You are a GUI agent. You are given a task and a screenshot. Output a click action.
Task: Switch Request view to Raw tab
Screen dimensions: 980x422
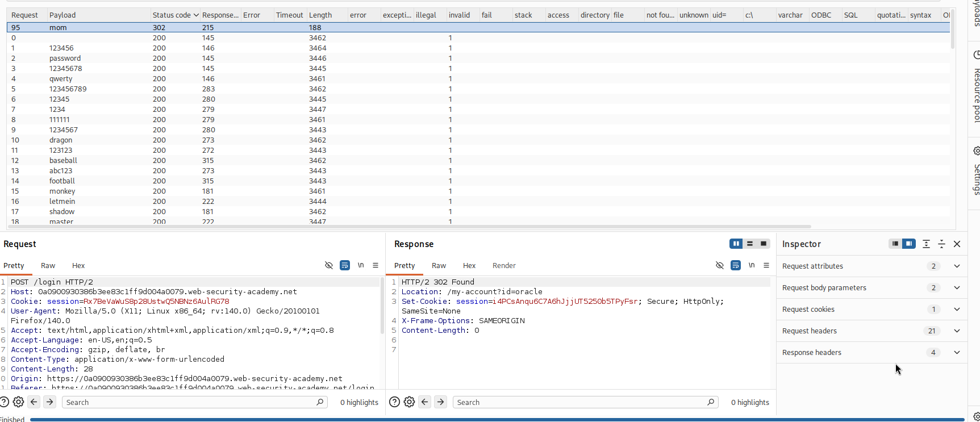[x=48, y=265]
